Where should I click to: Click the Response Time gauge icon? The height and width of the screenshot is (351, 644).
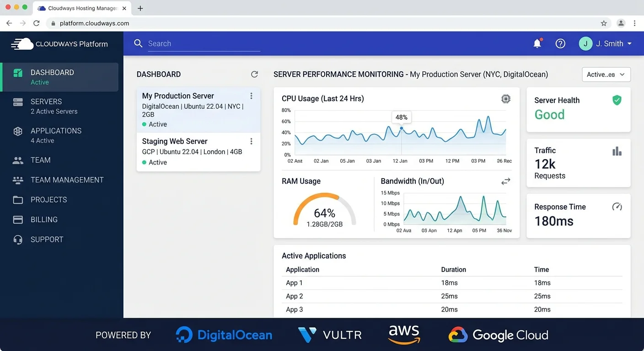[617, 207]
